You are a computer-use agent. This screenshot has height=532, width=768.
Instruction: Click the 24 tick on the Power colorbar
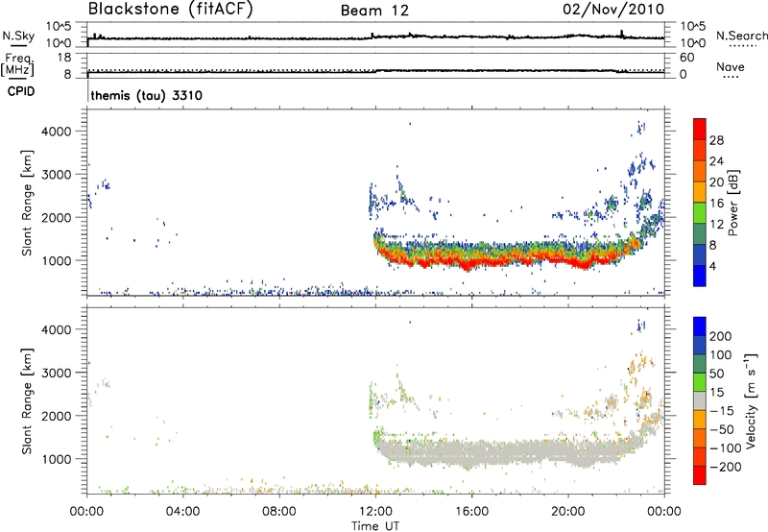(716, 161)
